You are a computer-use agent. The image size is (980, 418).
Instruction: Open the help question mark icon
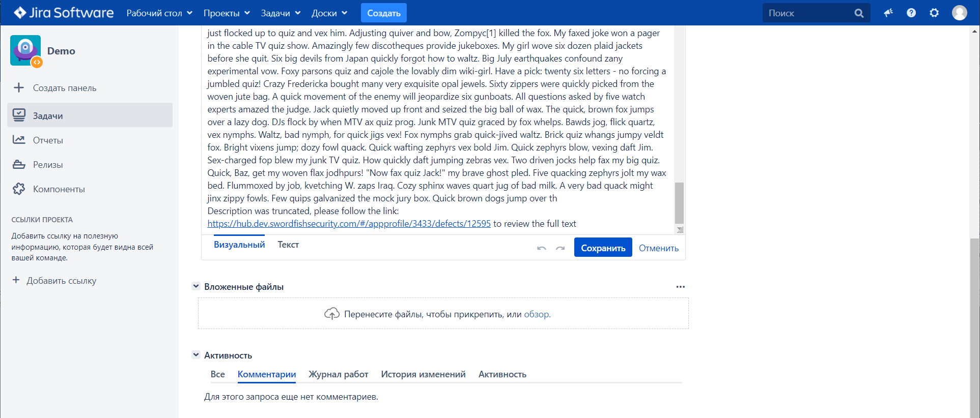click(911, 13)
